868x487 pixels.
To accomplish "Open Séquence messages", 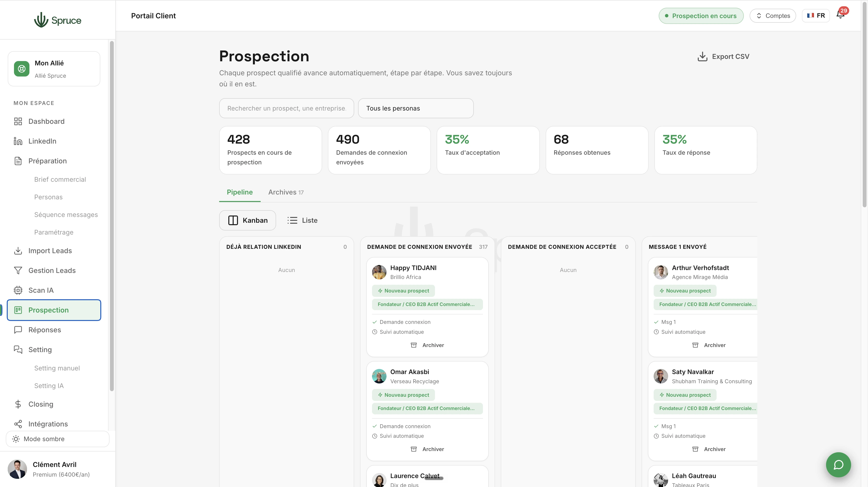I will point(66,215).
